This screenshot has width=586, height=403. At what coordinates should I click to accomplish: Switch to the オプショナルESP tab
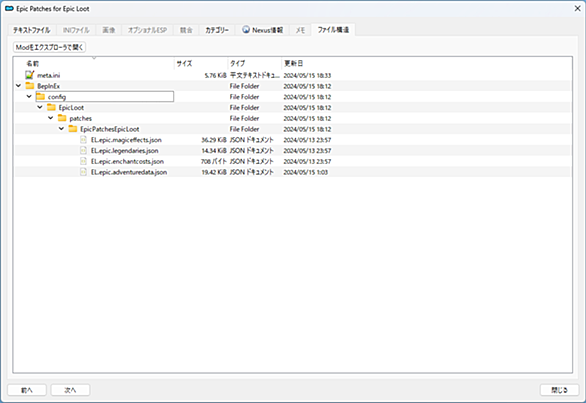click(x=147, y=30)
